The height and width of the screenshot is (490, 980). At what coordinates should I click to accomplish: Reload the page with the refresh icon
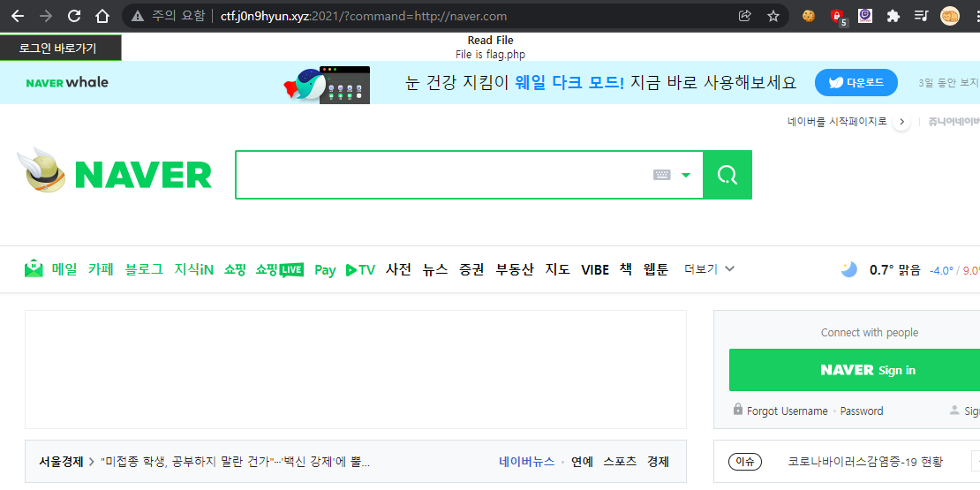74,16
